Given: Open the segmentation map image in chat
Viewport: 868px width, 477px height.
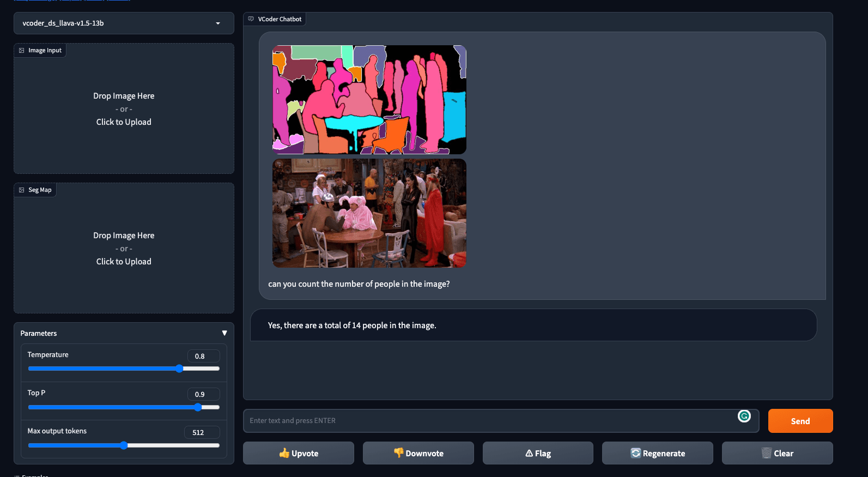Looking at the screenshot, I should coord(369,100).
